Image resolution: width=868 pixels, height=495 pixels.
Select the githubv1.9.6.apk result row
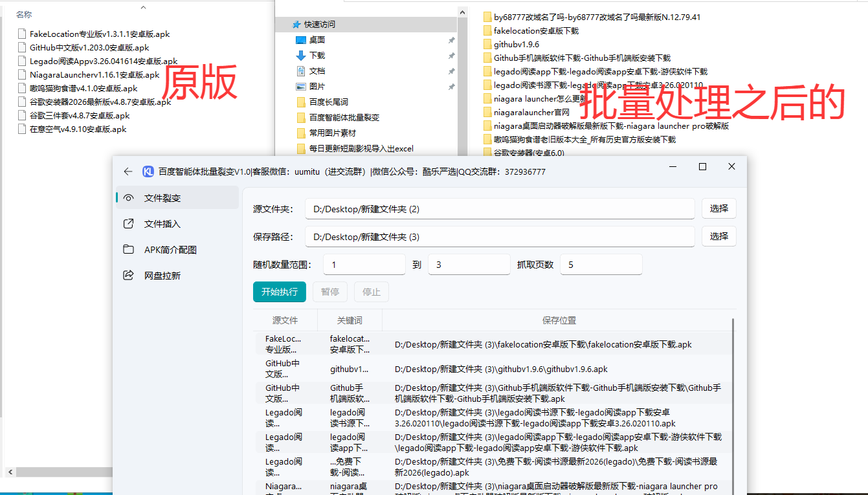493,369
